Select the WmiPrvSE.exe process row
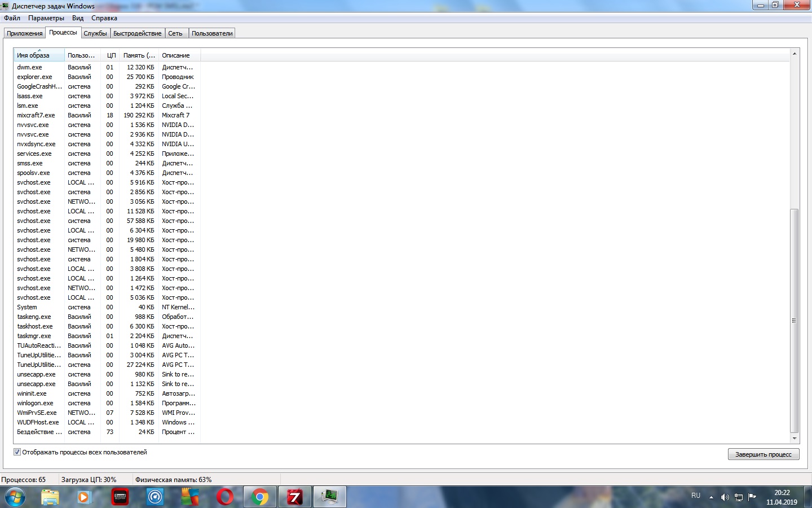 point(107,413)
